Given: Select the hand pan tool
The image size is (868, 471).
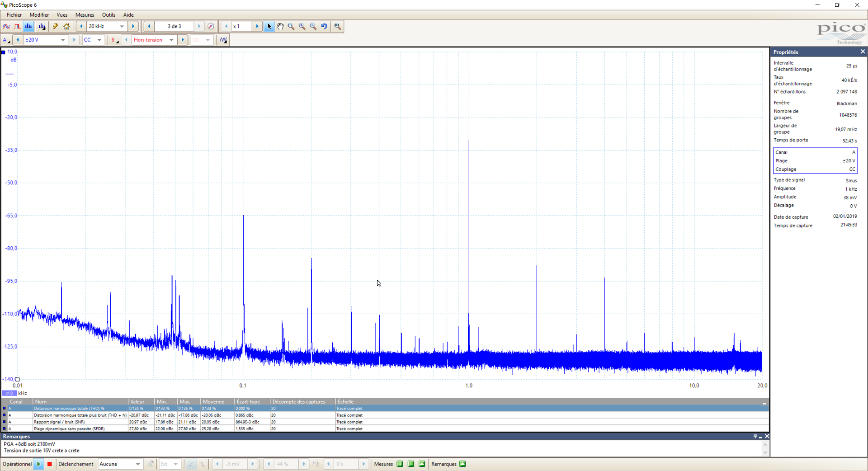Looking at the screenshot, I should pyautogui.click(x=280, y=26).
